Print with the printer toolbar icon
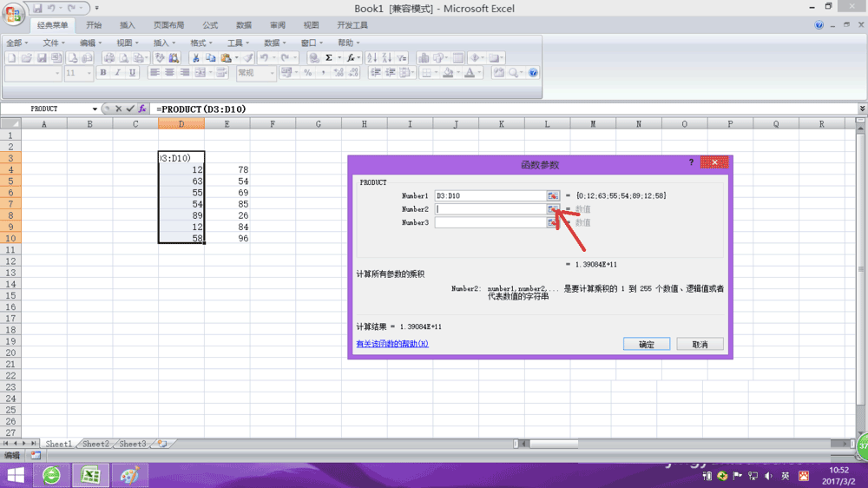 [x=109, y=57]
